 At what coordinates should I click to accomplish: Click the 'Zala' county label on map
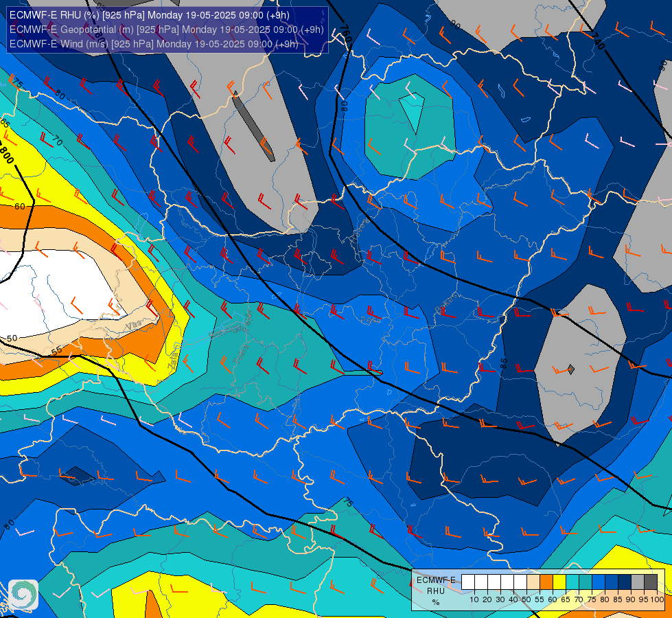(x=174, y=361)
